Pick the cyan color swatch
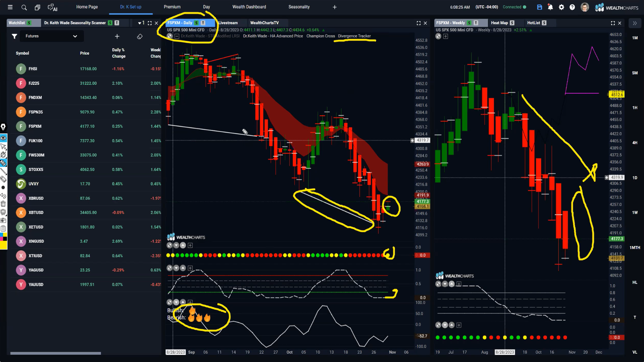 click(2, 235)
